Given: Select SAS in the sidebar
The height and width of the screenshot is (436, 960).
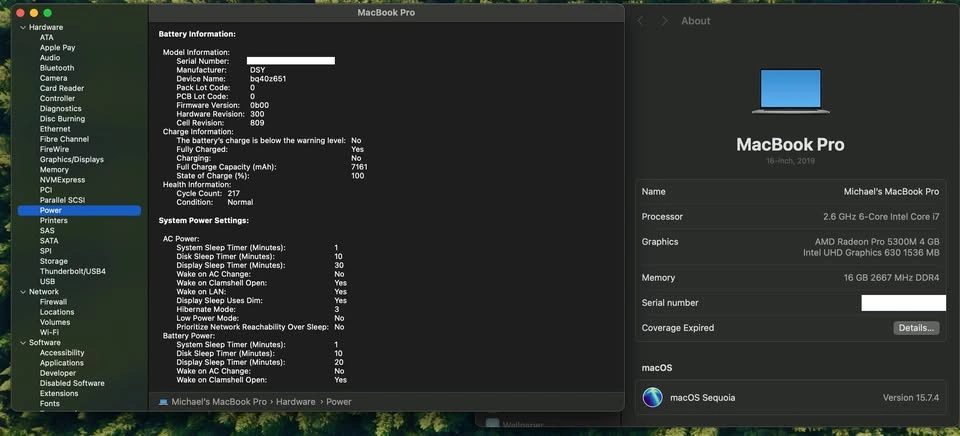Looking at the screenshot, I should (47, 231).
